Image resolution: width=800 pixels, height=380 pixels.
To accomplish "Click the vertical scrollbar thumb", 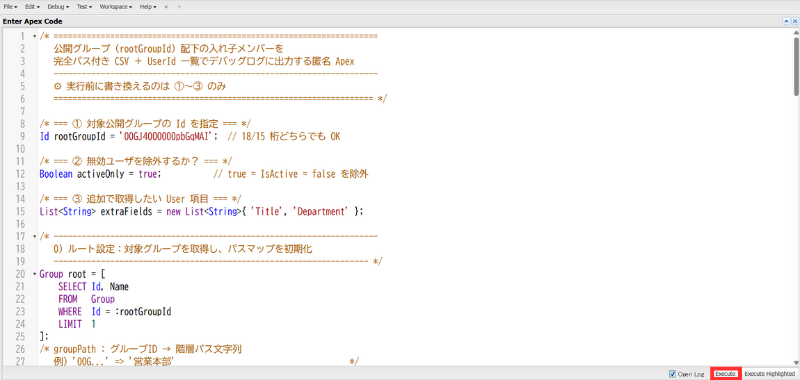I will point(796,66).
